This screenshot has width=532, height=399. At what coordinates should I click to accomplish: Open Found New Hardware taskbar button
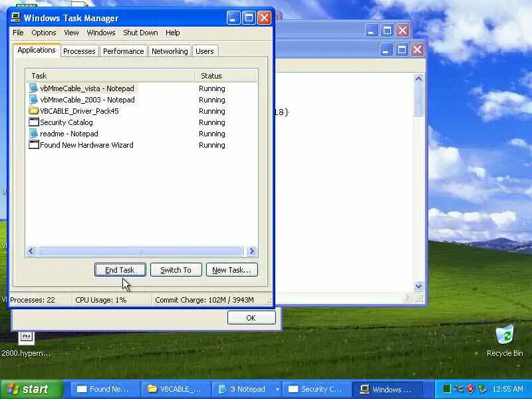(x=104, y=389)
